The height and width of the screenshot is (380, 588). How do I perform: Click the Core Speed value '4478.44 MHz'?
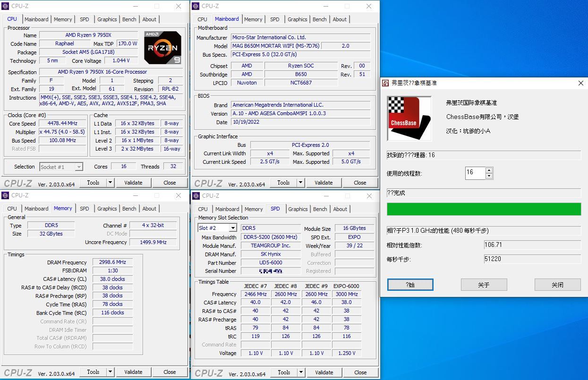[x=63, y=124]
